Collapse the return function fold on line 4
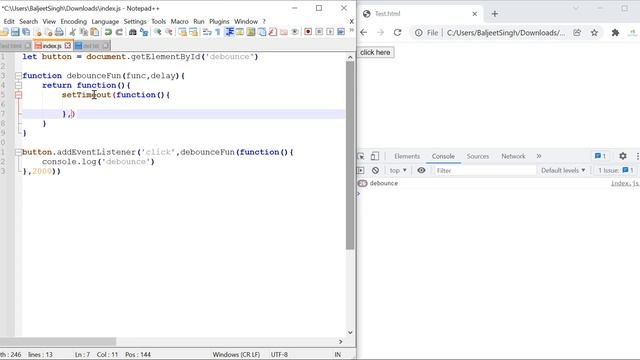This screenshot has width=640, height=360. [x=18, y=85]
